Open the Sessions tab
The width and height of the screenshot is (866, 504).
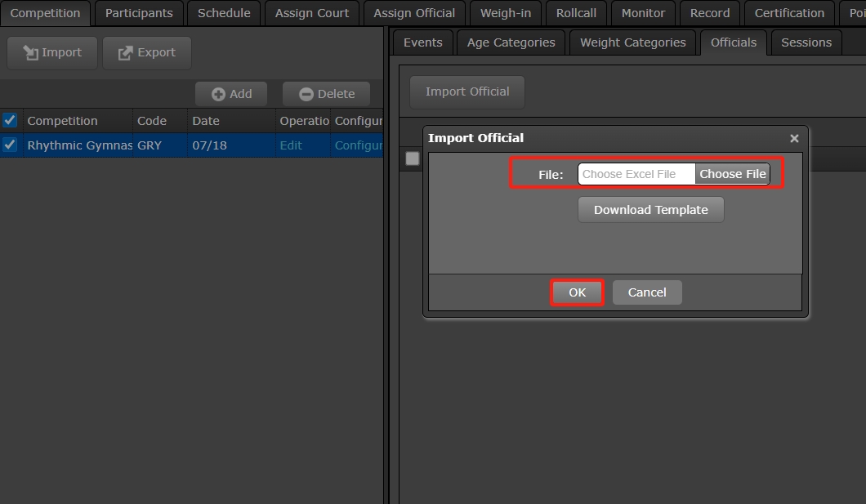click(x=806, y=42)
